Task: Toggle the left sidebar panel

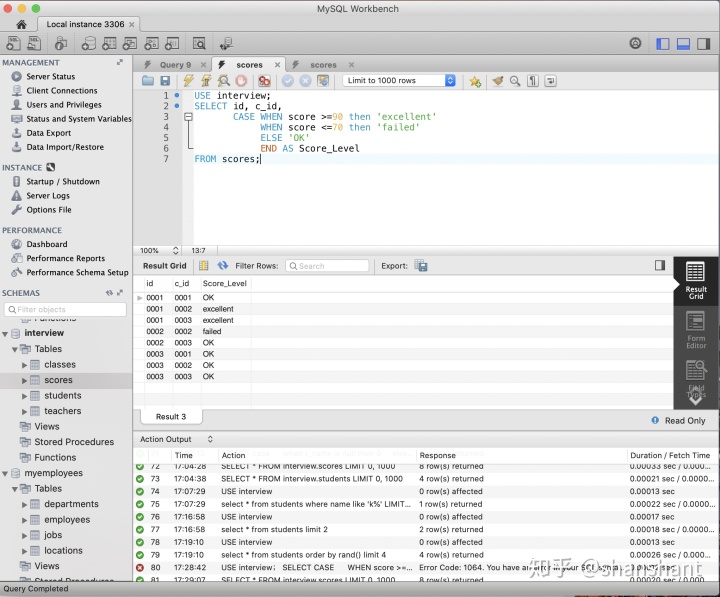Action: click(663, 44)
